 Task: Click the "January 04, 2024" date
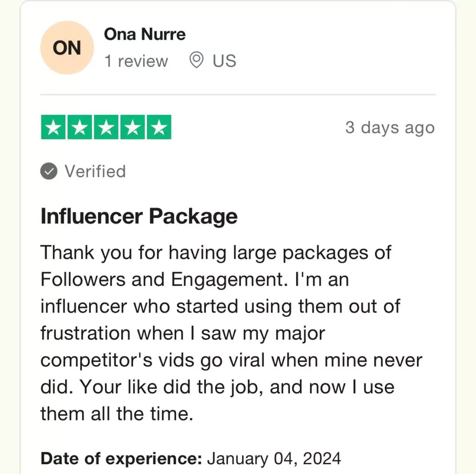pos(274,459)
